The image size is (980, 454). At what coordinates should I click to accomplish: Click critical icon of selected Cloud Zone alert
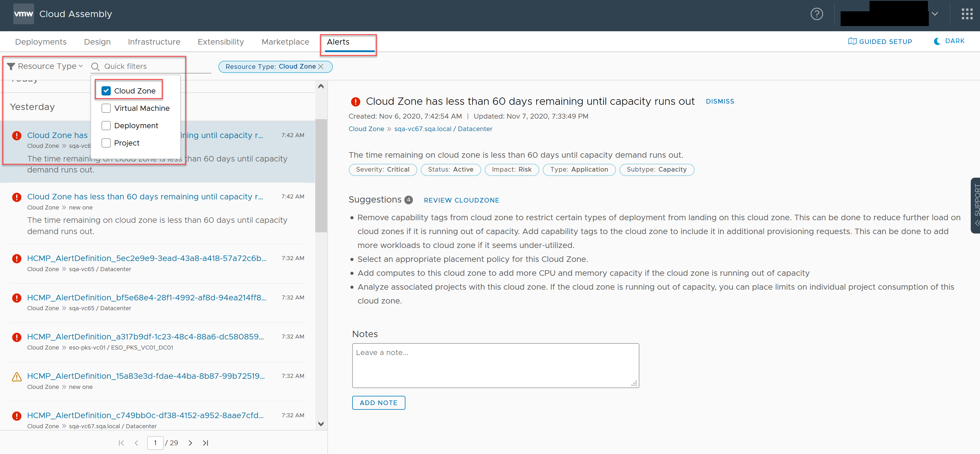(x=17, y=135)
